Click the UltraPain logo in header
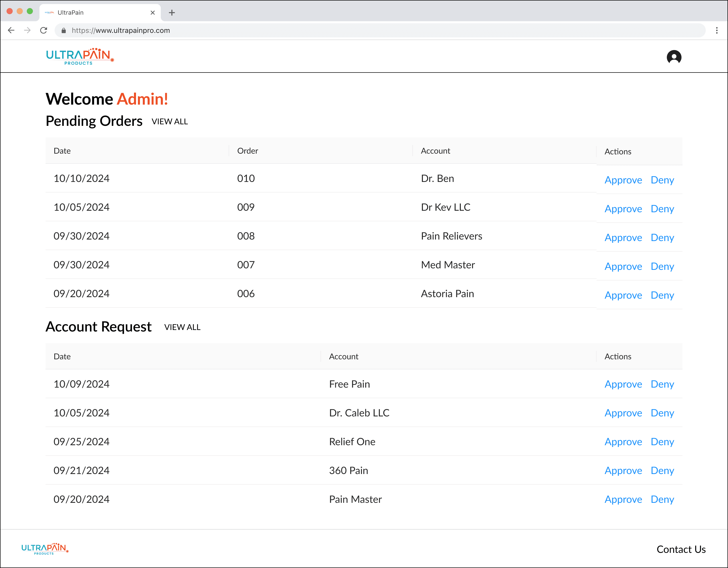728x568 pixels. coord(80,56)
